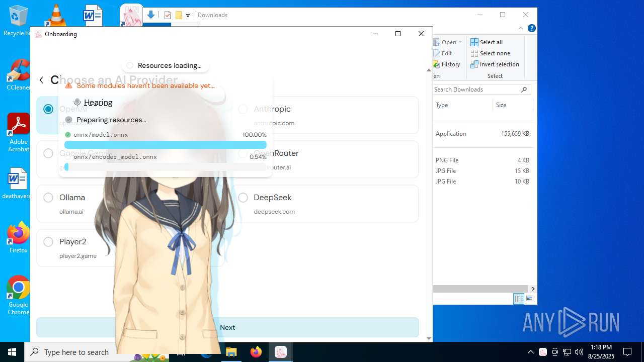The height and width of the screenshot is (362, 644).
Task: Click the onnx/encoder_model.onnx progress bar
Action: pyautogui.click(x=166, y=167)
